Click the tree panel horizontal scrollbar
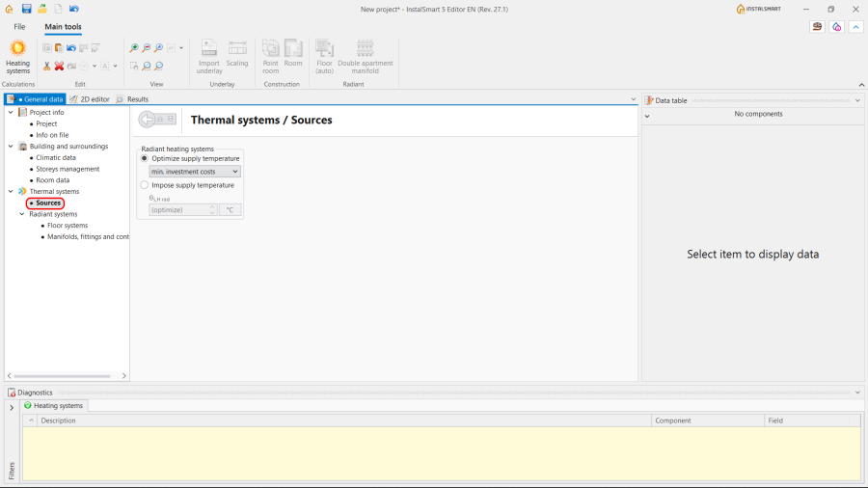The width and height of the screenshot is (868, 488). [x=62, y=376]
